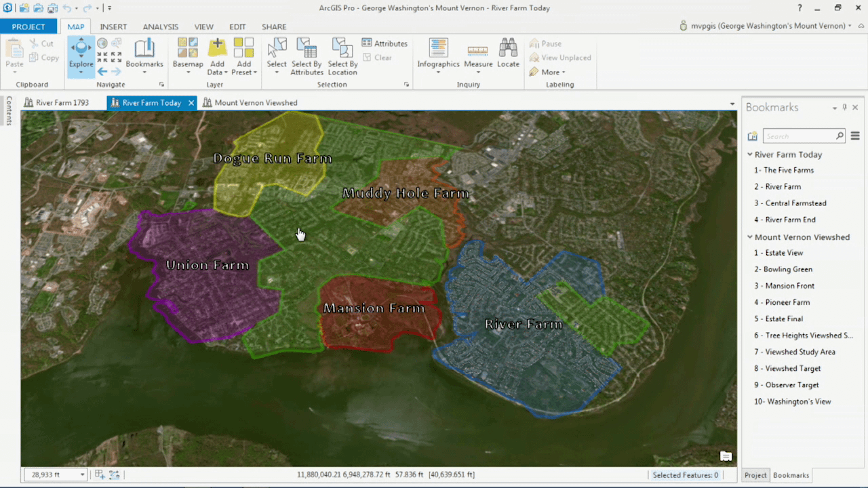Collapse the Mount Vernon Viewshed bookmark group
This screenshot has height=488, width=868.
[x=750, y=237]
